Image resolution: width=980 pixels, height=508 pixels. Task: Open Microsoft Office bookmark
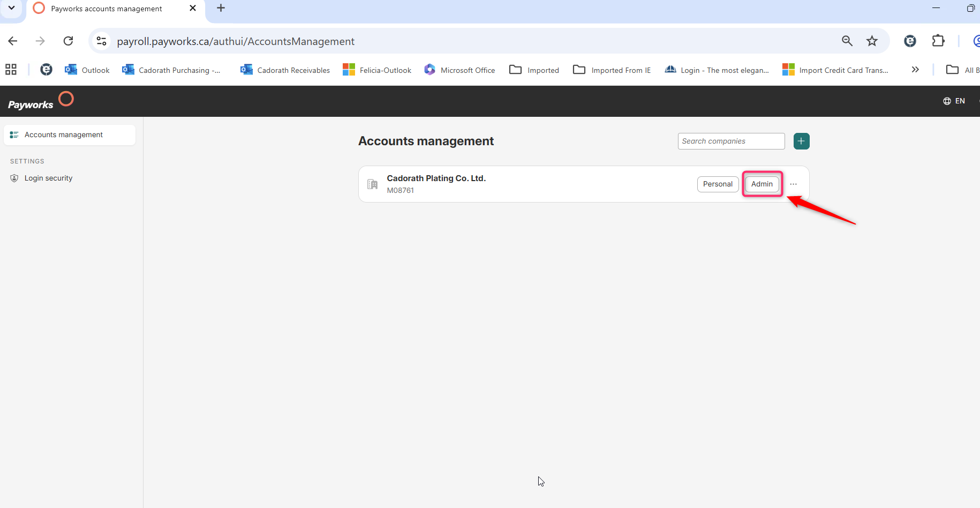[x=459, y=70]
